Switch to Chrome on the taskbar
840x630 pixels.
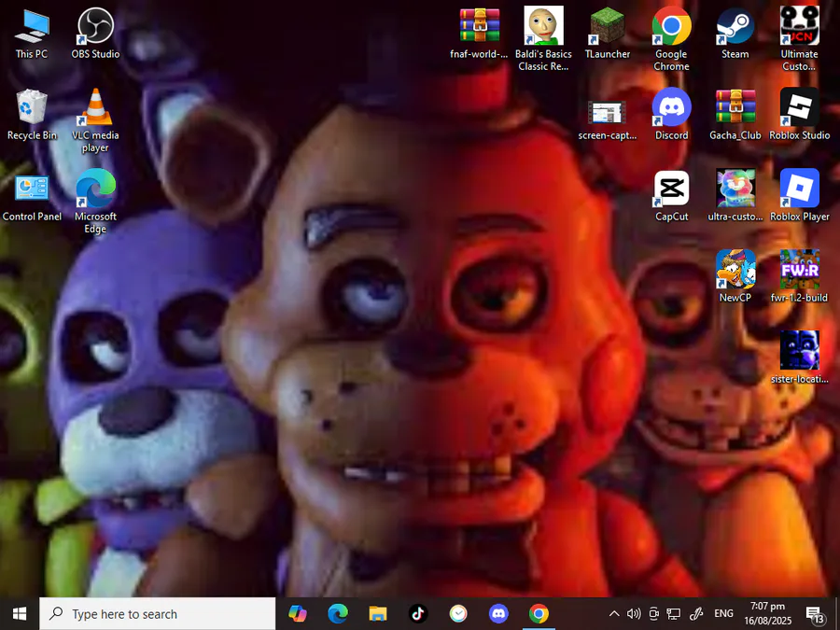pos(539,614)
